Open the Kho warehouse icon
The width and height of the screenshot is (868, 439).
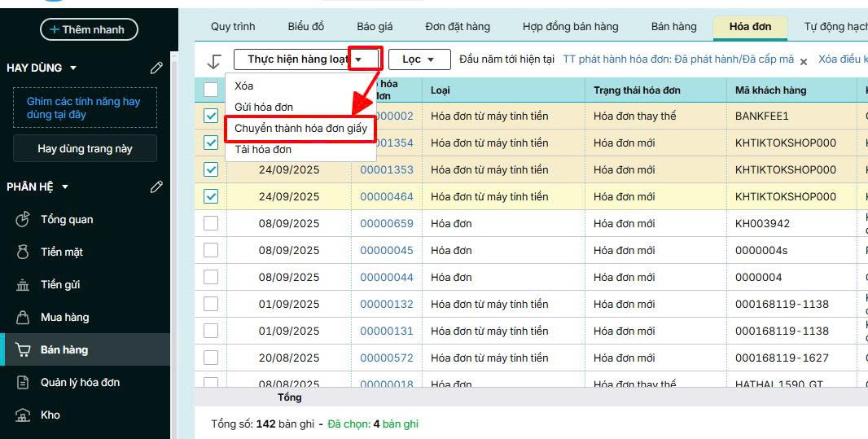23,415
